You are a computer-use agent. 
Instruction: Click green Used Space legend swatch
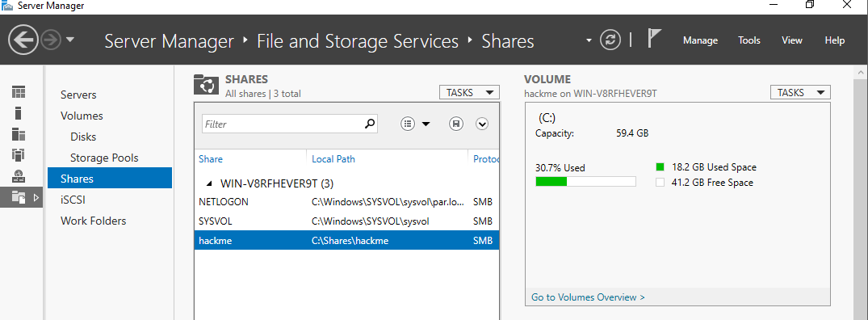tap(660, 166)
